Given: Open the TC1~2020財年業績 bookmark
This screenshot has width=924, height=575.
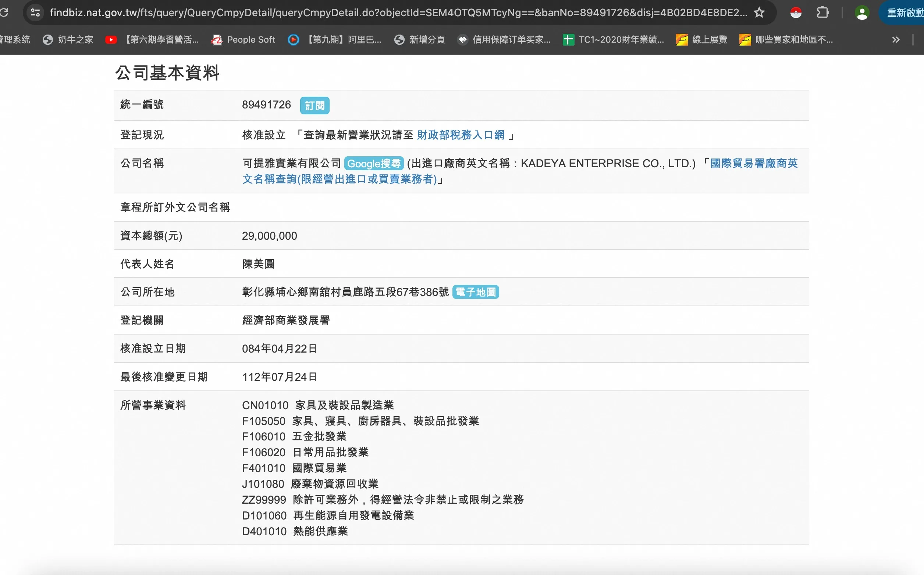Looking at the screenshot, I should pyautogui.click(x=613, y=40).
